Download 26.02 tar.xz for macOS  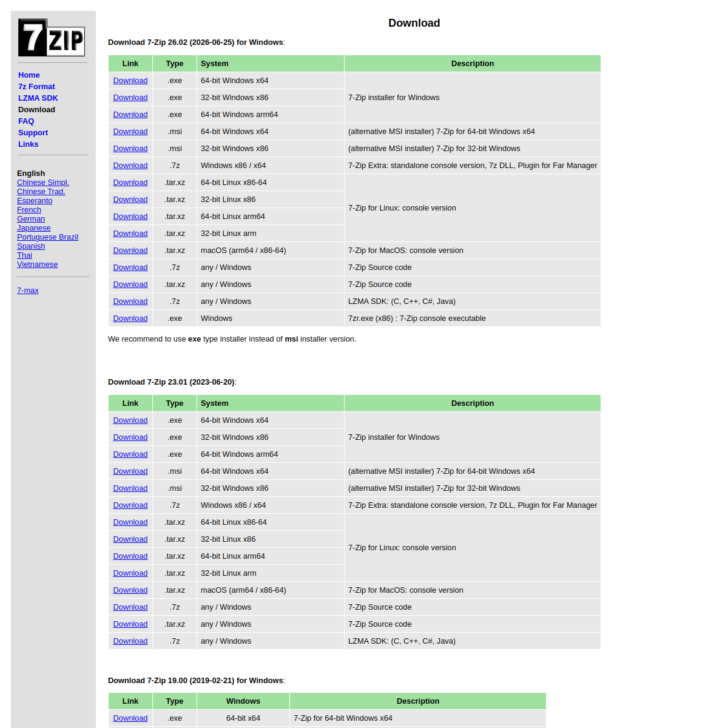pos(130,251)
